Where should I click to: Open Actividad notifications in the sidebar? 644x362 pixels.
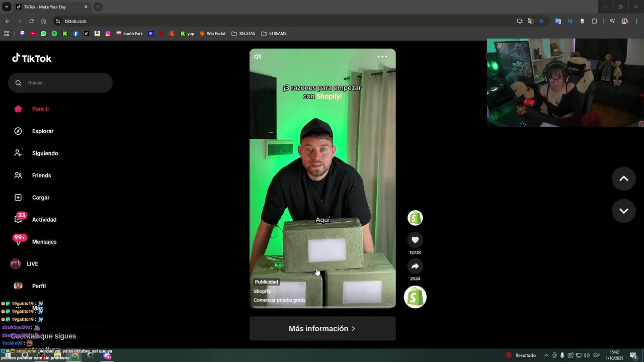click(x=44, y=220)
